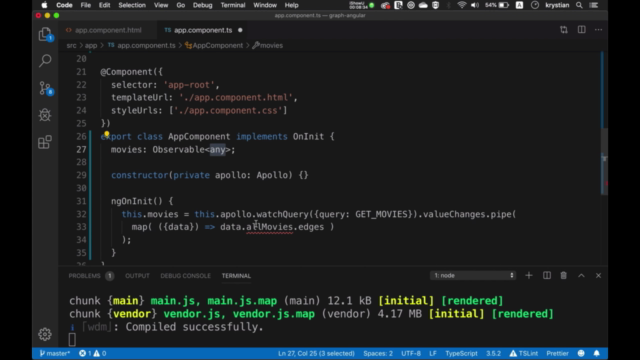Open Notification Center list icon
Screen dimensions: 640x360
594,5
